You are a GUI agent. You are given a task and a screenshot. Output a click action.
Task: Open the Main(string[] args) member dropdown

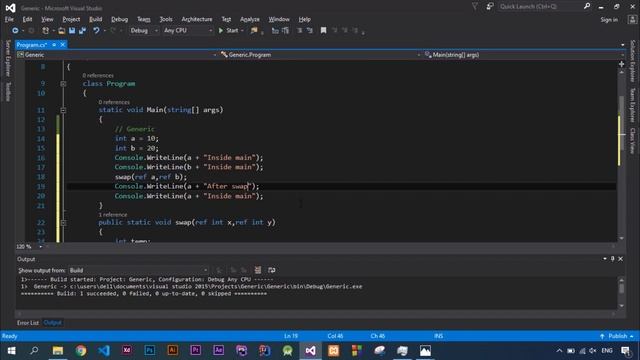pyautogui.click(x=523, y=55)
